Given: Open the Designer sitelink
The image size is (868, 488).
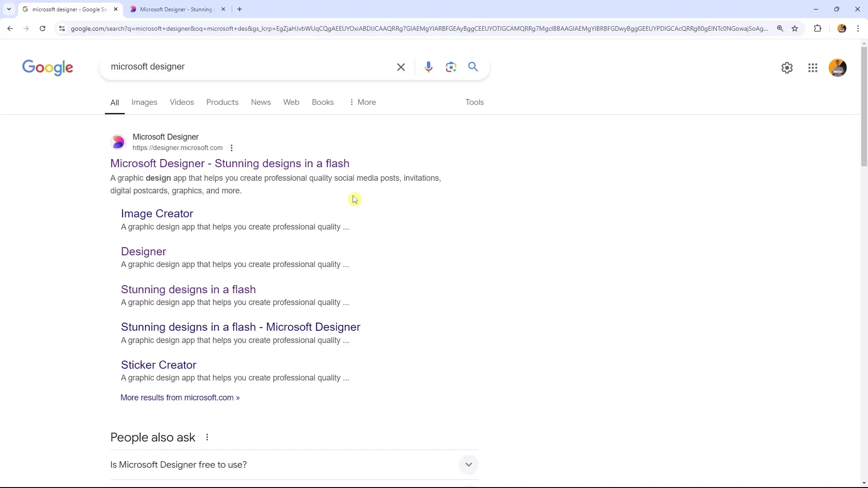Looking at the screenshot, I should point(143,251).
